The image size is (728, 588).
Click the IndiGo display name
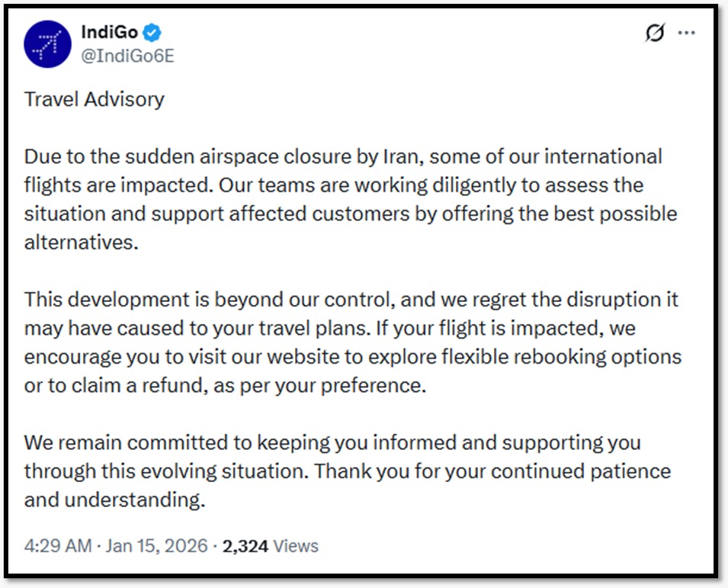[x=109, y=33]
